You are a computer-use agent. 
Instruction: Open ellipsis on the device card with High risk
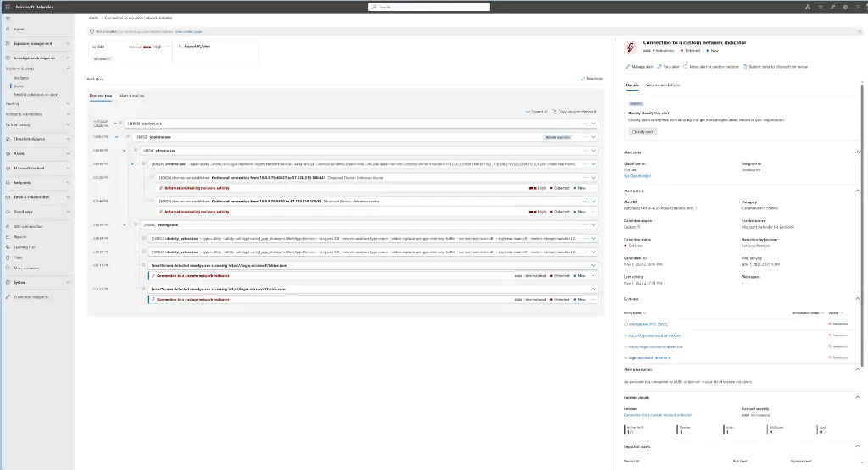169,47
